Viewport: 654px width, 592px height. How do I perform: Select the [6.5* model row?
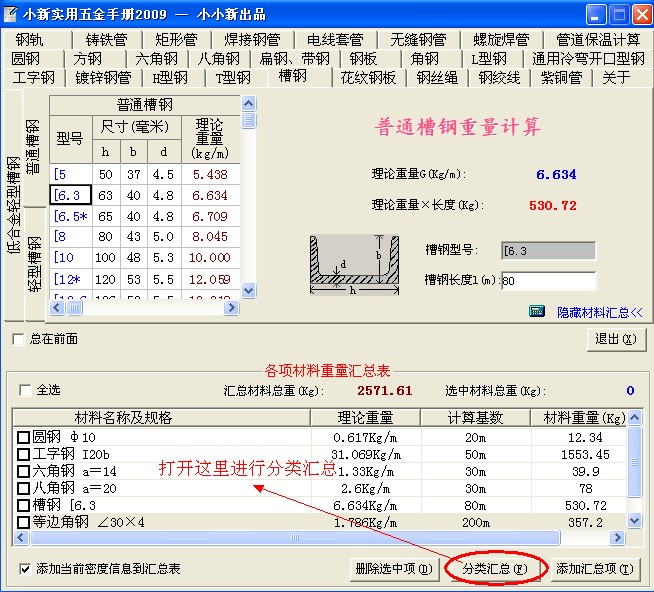144,216
